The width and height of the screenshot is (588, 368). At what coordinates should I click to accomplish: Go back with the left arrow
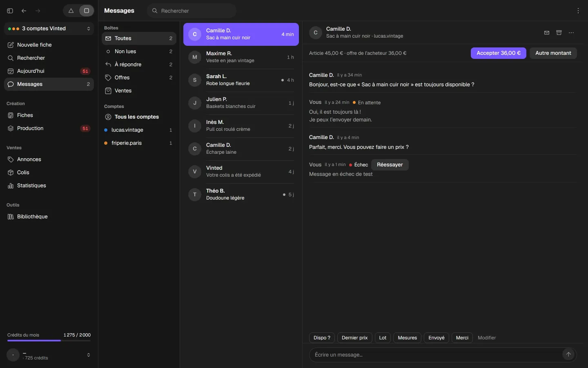(24, 11)
